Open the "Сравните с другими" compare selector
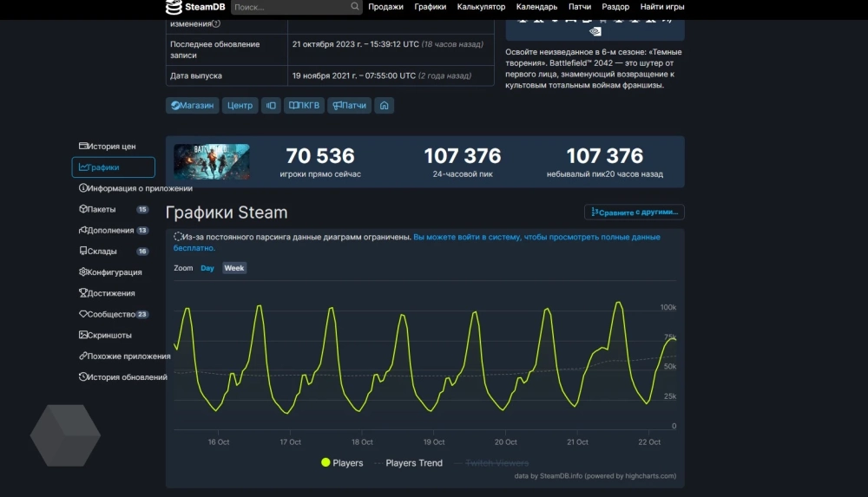868x497 pixels. coord(634,213)
